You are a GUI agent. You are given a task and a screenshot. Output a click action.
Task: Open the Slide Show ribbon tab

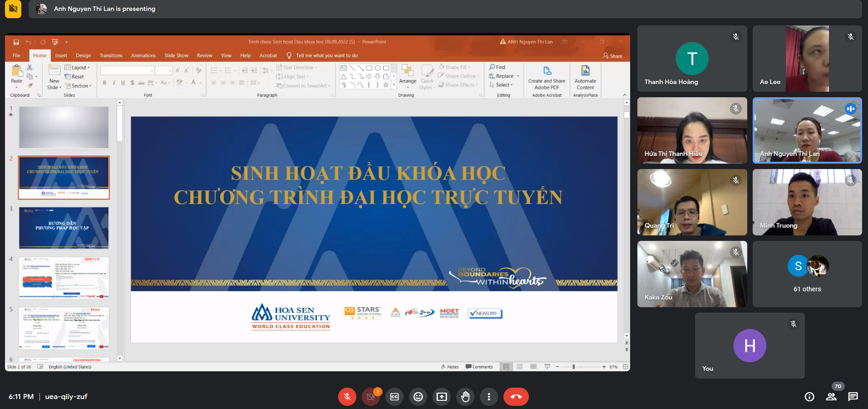[176, 55]
